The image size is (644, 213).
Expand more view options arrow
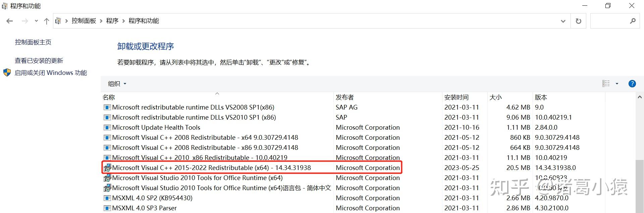click(x=617, y=84)
